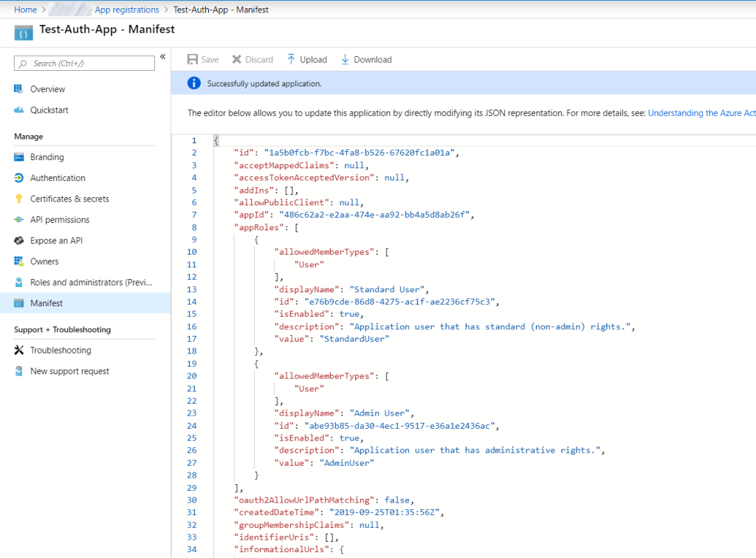Collapse the sidebar with double chevron
Screen dimensions: 756x558
click(162, 57)
